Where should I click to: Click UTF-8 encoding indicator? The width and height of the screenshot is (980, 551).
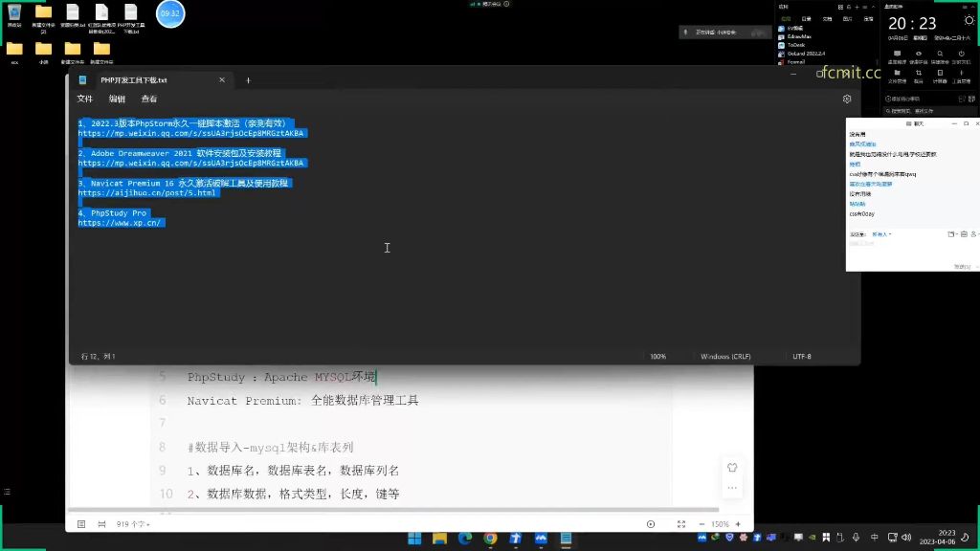pos(802,356)
